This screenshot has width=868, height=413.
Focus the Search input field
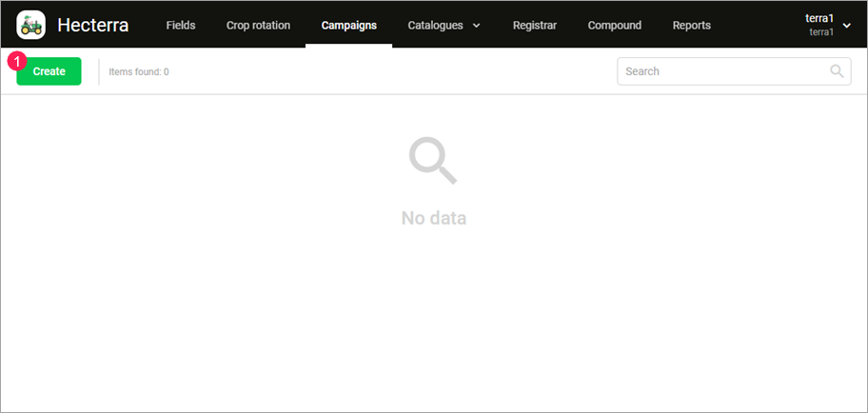pos(734,71)
